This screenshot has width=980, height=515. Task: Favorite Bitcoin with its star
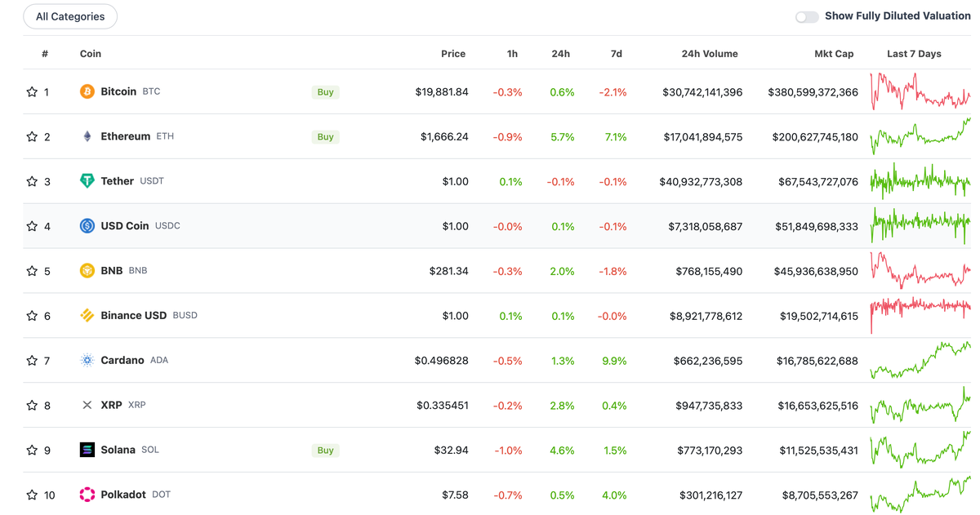click(32, 91)
